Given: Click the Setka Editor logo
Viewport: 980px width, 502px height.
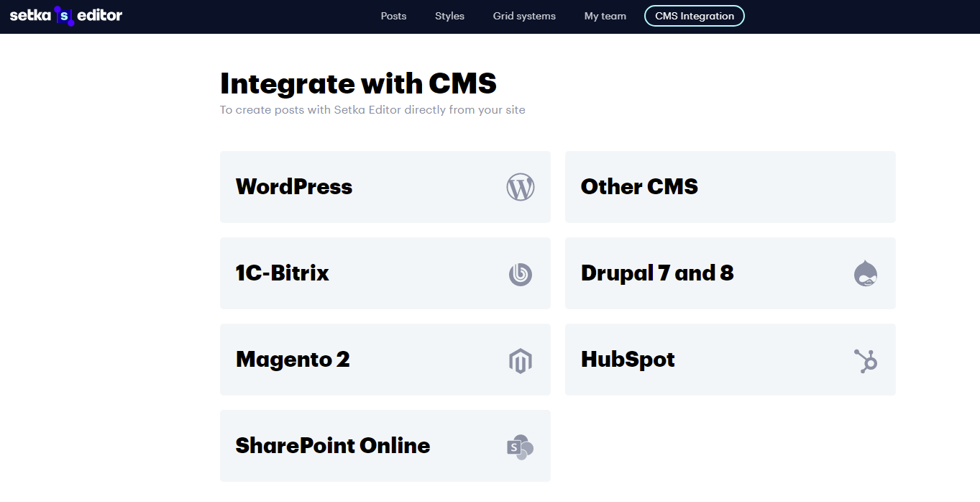Looking at the screenshot, I should (x=66, y=16).
